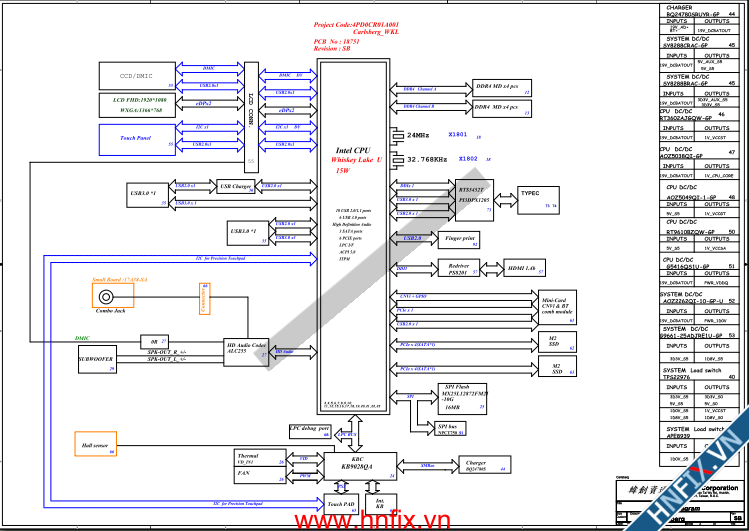The height and width of the screenshot is (531, 749).
Task: Click the LPC debug port block
Action: click(310, 431)
